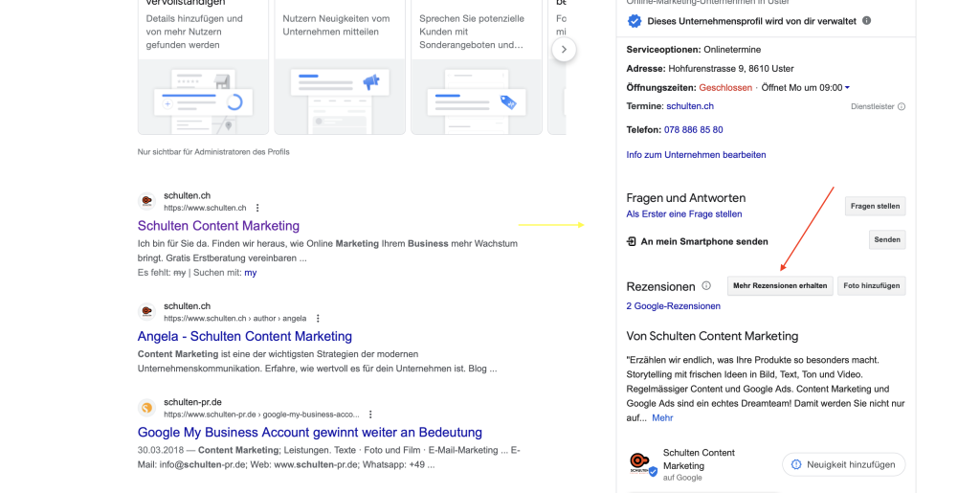Open three-dot menu for the Angela author result

tap(318, 318)
